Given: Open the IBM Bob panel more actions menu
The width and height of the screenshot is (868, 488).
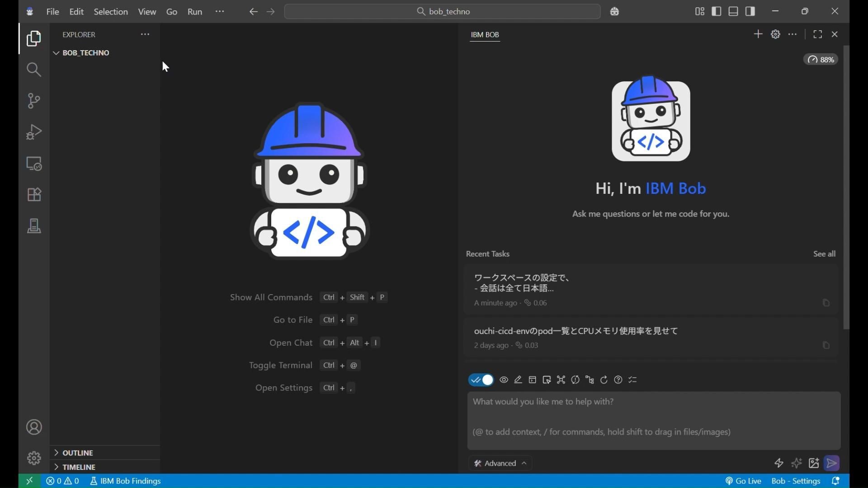Looking at the screenshot, I should (x=793, y=34).
